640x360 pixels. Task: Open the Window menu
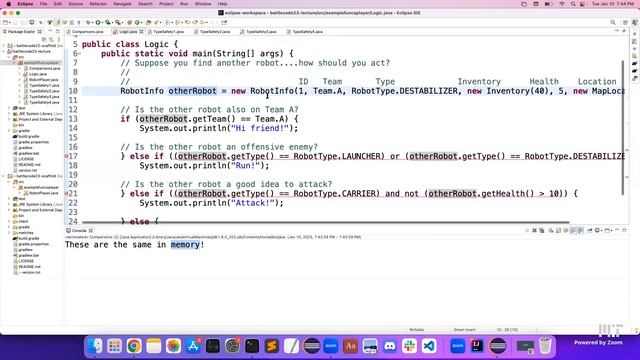203,4
